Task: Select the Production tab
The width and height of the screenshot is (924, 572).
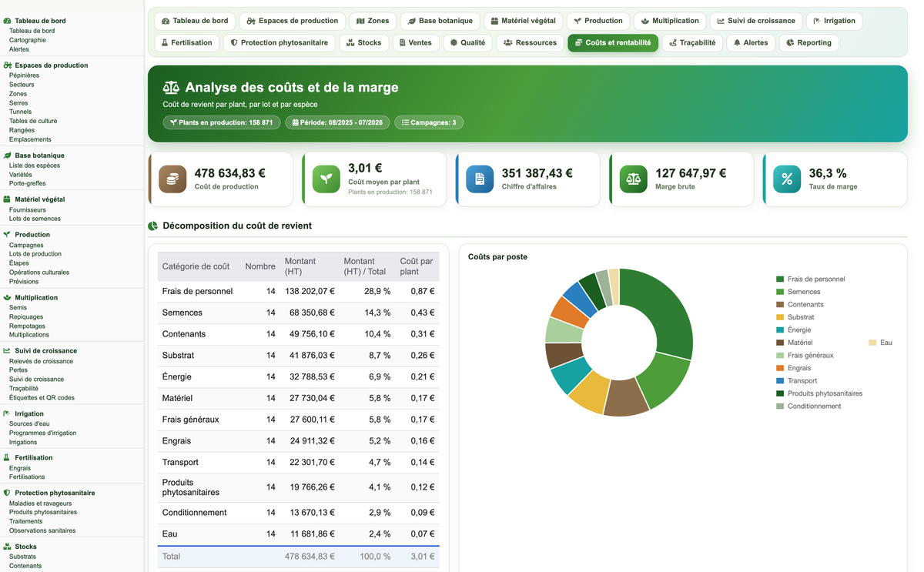Action: point(598,21)
